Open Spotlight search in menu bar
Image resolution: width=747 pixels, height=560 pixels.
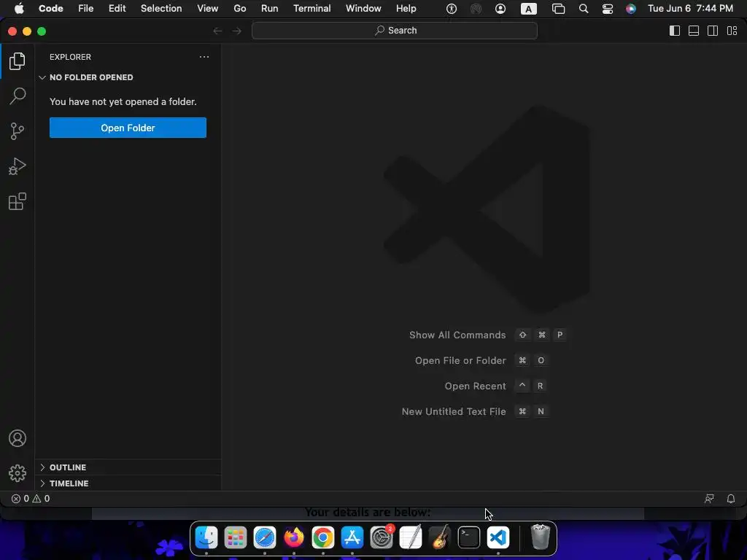(583, 9)
